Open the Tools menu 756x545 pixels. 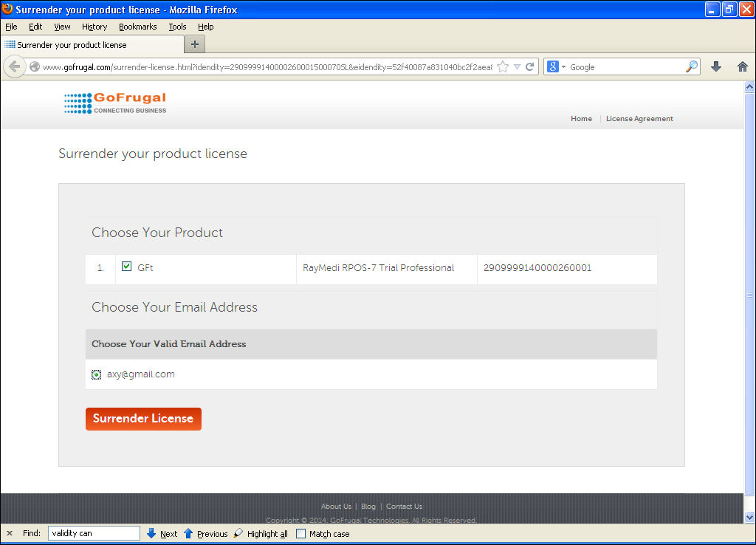pyautogui.click(x=177, y=27)
